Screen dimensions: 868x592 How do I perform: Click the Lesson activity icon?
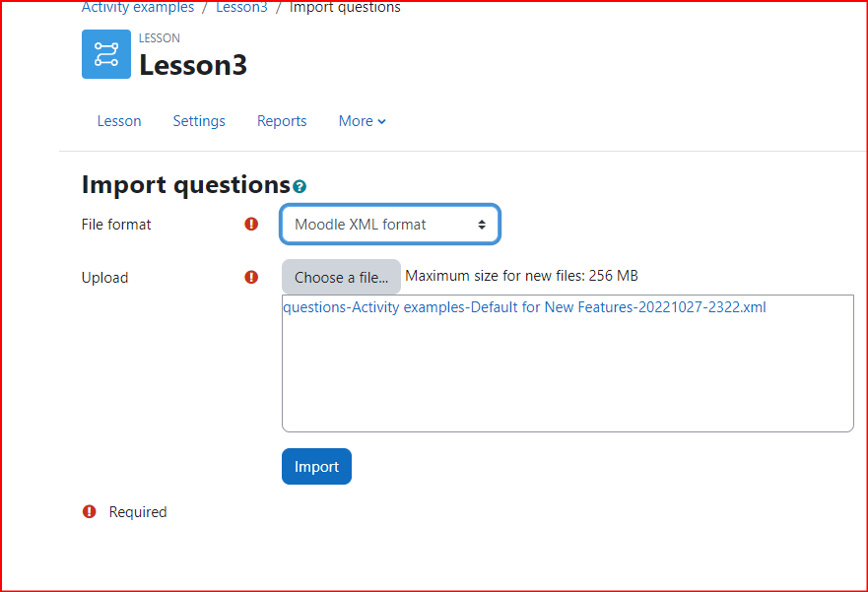tap(106, 54)
